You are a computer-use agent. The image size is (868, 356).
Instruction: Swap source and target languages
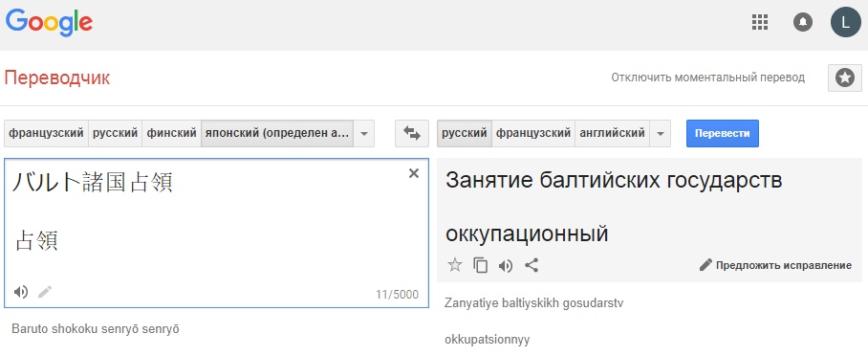coord(412,134)
